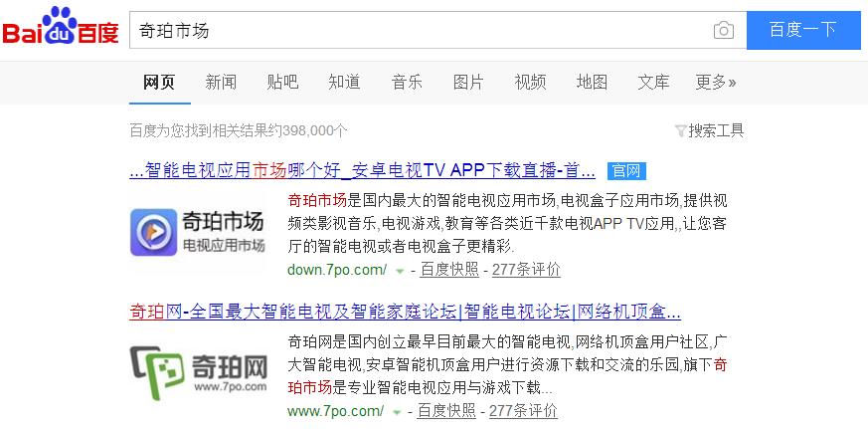Open the 奇珀网-全国最大智能电视 result title

[x=405, y=313]
